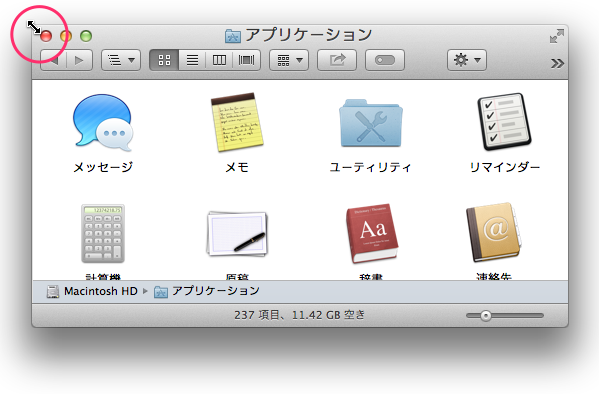The image size is (599, 394).
Task: Click the status text 237 項目、11.42 GB 空き
Action: point(300,315)
